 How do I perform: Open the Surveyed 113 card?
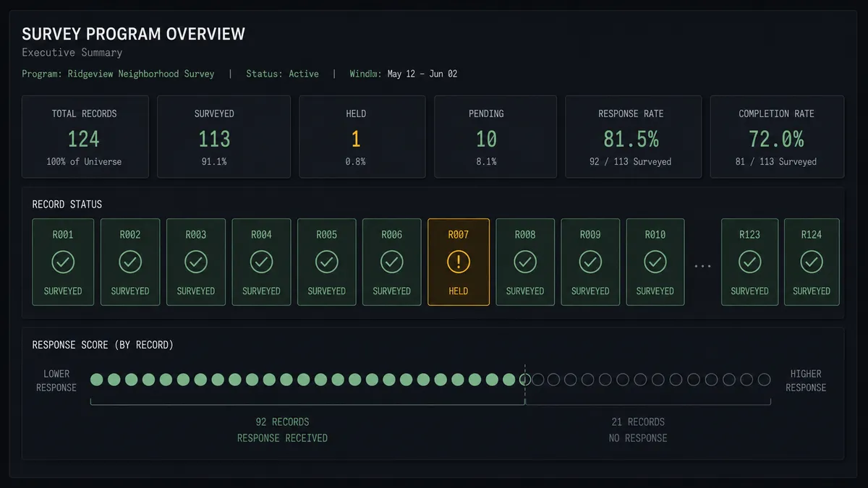pos(224,137)
